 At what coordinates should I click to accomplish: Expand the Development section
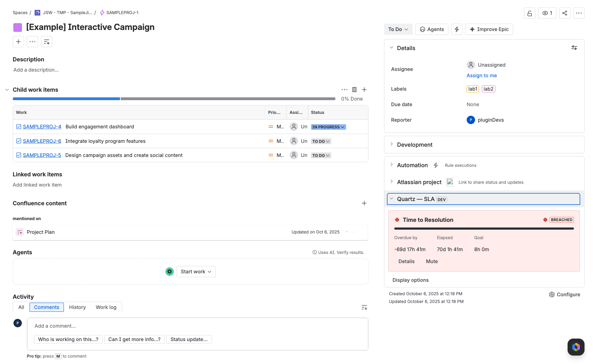[391, 144]
